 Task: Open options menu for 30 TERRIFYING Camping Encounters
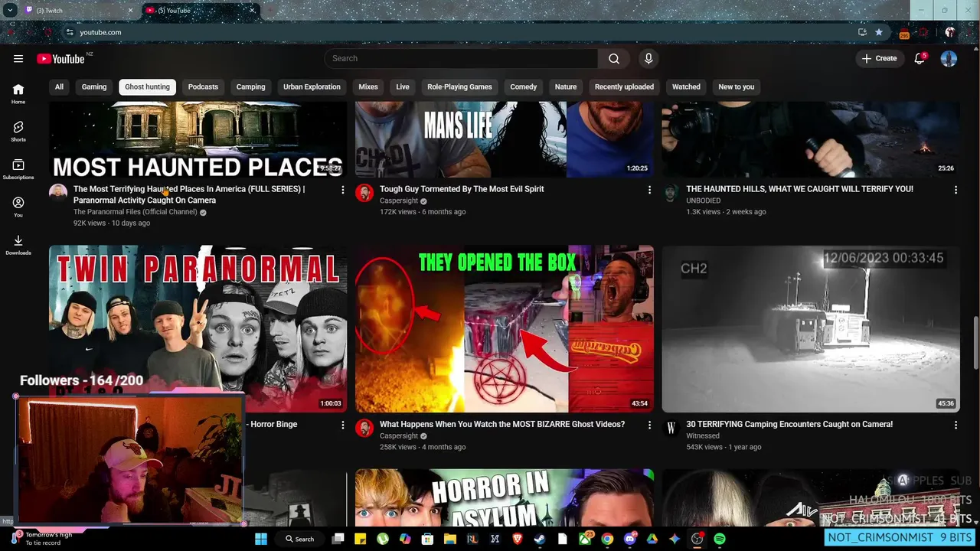coord(955,425)
